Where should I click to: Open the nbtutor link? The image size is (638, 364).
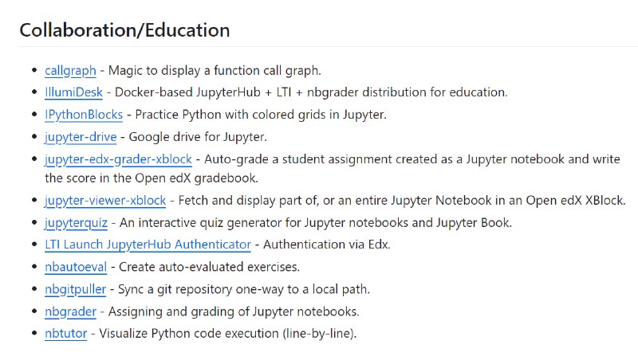pos(66,334)
